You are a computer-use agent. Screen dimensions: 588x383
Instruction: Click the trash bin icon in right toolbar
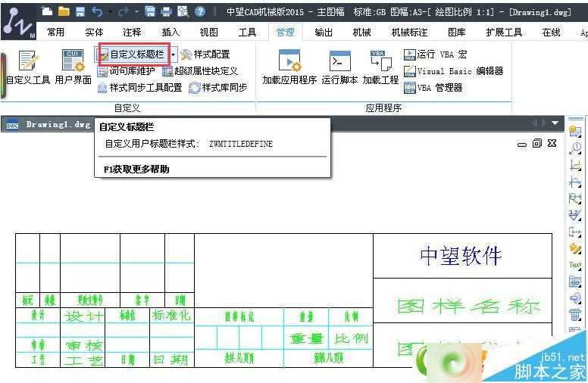coord(575,314)
